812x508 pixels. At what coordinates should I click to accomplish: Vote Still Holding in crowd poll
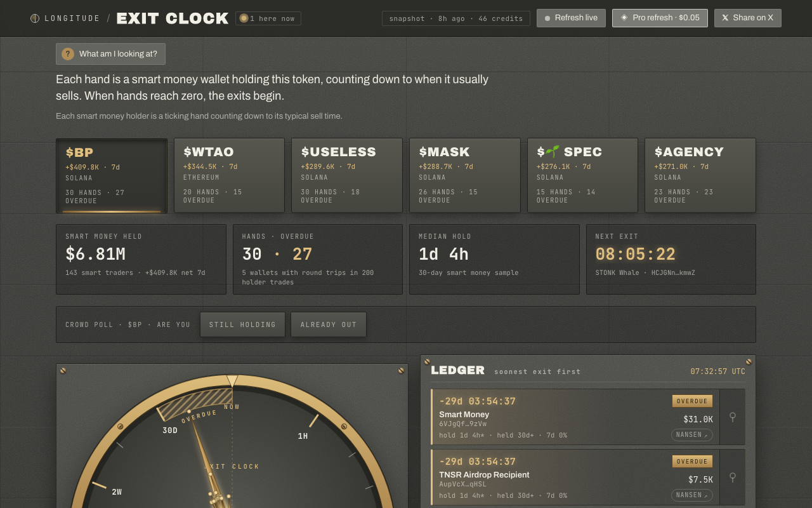[x=243, y=324]
